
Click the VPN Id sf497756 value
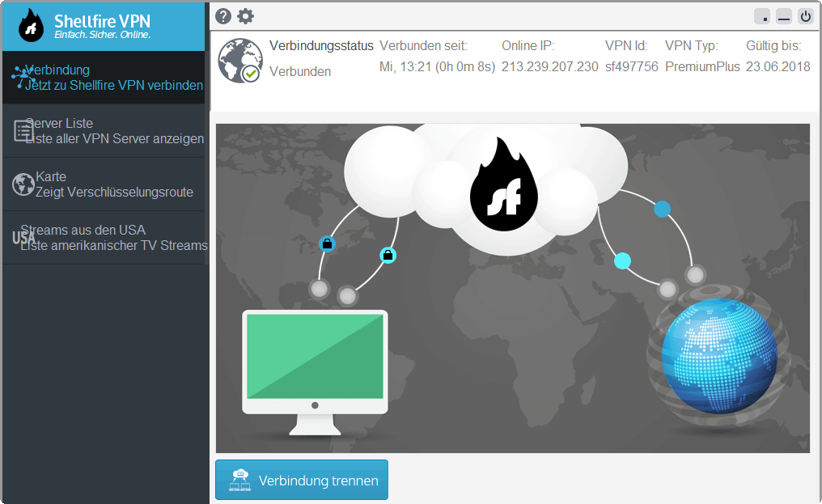pos(632,67)
